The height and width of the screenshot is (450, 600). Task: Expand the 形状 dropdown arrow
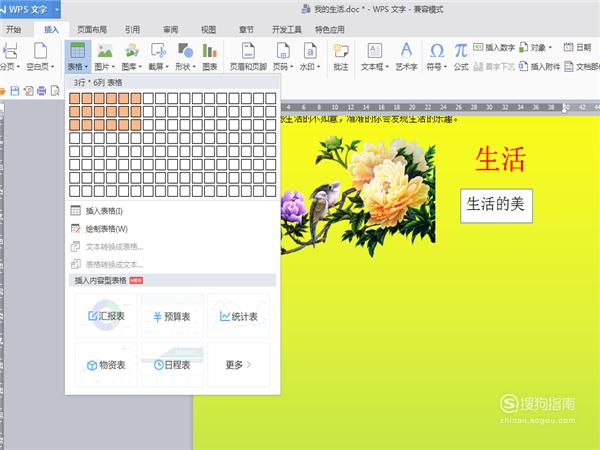click(194, 67)
